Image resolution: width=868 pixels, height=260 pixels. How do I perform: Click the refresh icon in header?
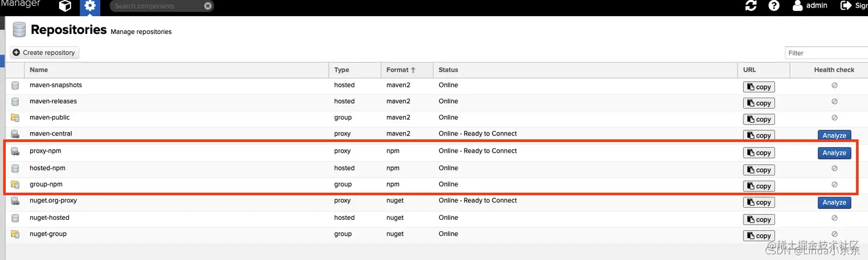click(x=751, y=6)
